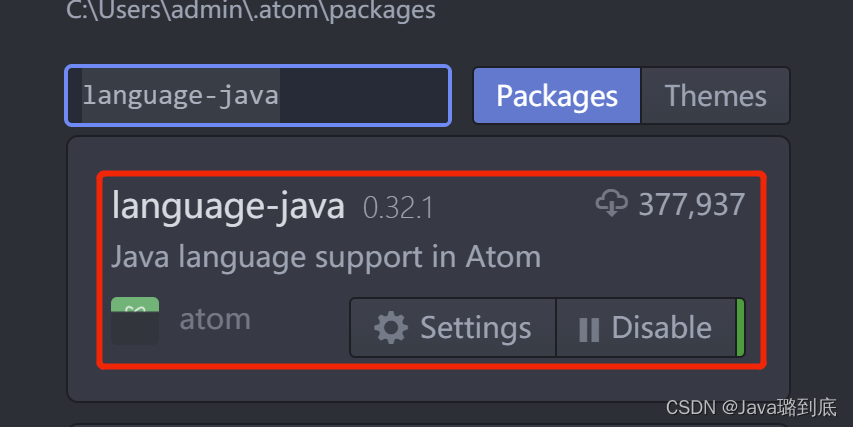Focus the language-java search field
This screenshot has width=853, height=427.
(x=258, y=96)
